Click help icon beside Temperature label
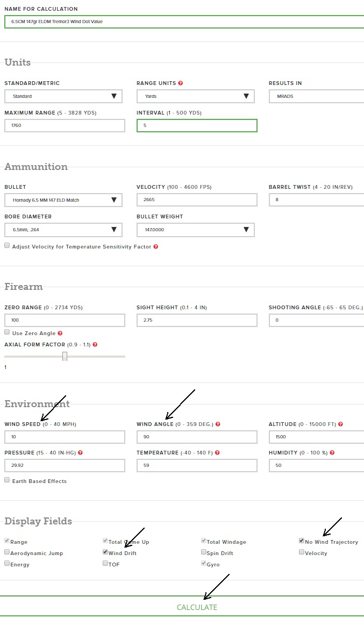364x625 pixels. tap(216, 453)
